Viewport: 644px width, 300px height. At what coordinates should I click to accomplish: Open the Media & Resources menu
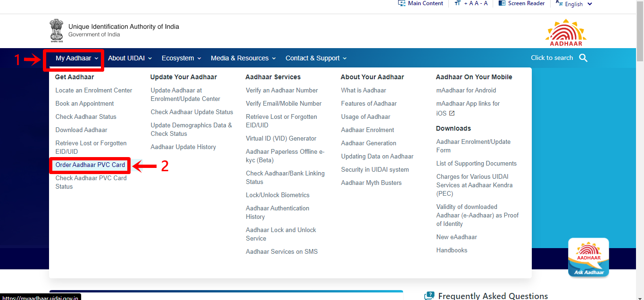tap(243, 58)
